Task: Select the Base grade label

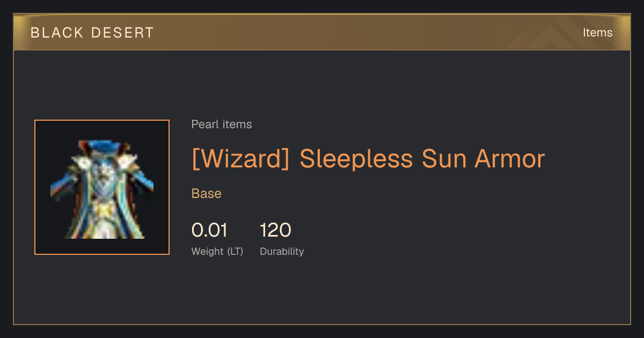Action: [207, 194]
